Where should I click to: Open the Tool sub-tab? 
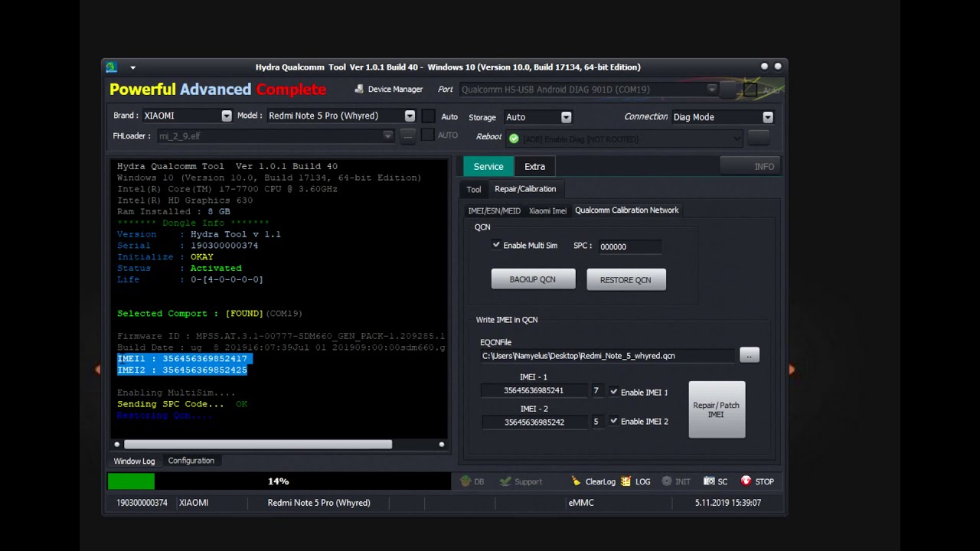coord(474,190)
